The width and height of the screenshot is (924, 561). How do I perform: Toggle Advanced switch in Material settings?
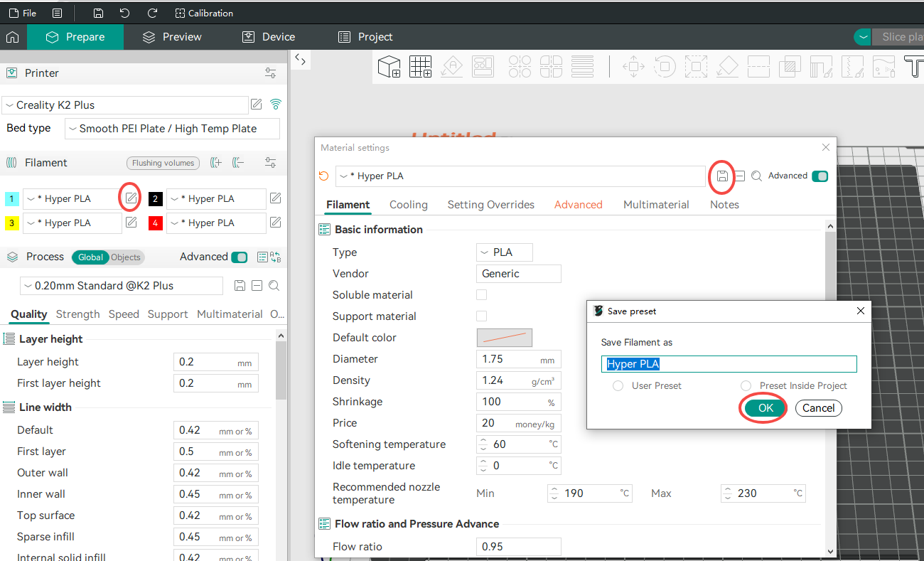[820, 176]
